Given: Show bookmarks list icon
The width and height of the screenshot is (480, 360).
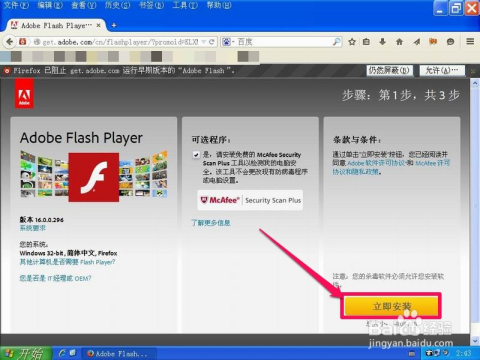Looking at the screenshot, I should (366, 42).
